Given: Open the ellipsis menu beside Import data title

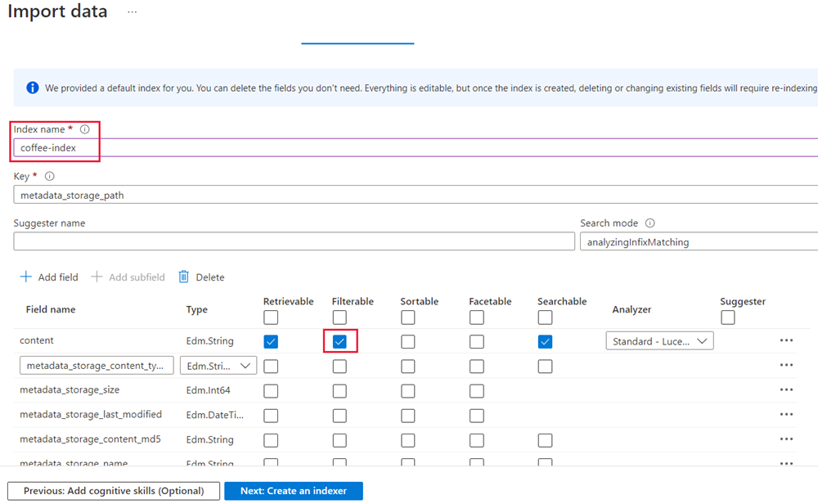Looking at the screenshot, I should click(132, 11).
